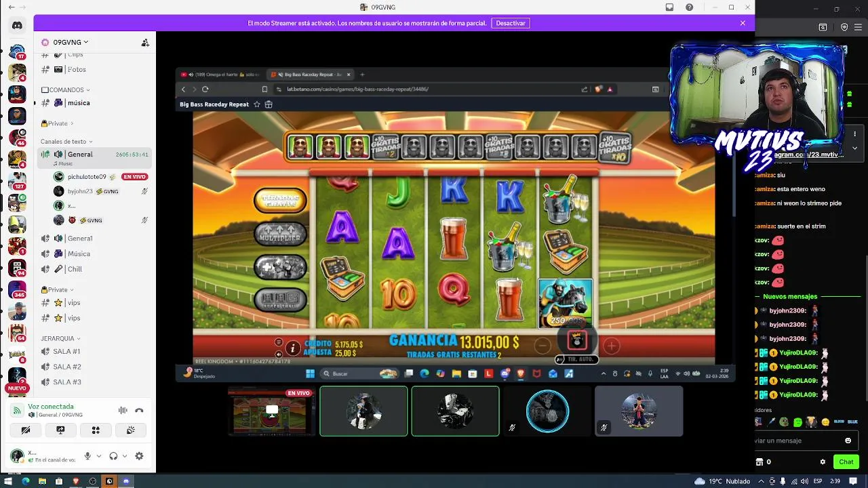Reload the streamed Betano browser page
This screenshot has height=488, width=868.
[205, 89]
